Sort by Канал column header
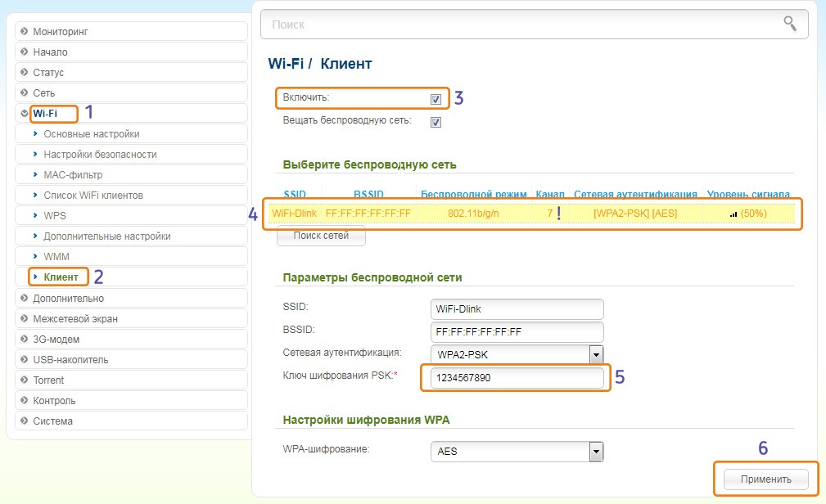This screenshot has height=504, width=826. pyautogui.click(x=550, y=194)
